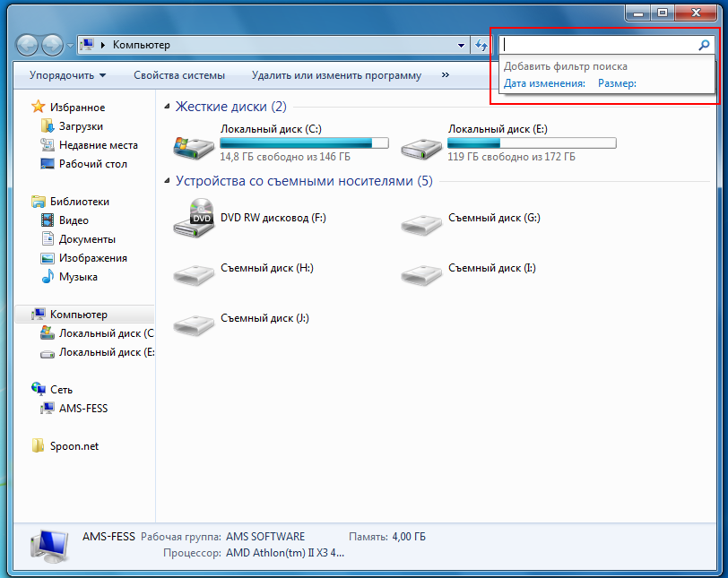Expand address bar history dropdown arrow
The height and width of the screenshot is (578, 728).
[x=461, y=45]
